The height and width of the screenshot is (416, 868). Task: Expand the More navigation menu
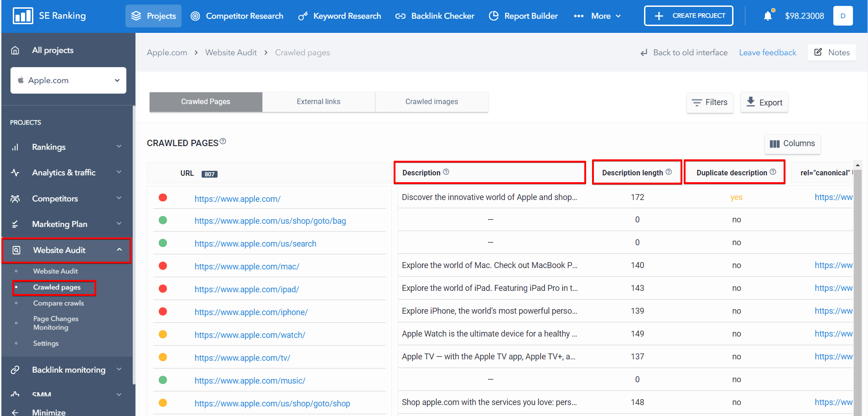(x=598, y=16)
